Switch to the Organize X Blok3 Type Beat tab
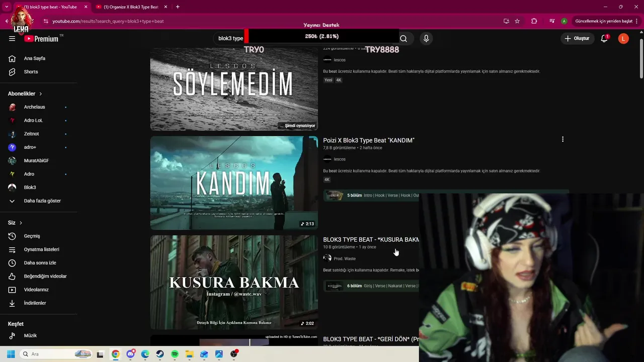This screenshot has width=644, height=362. pyautogui.click(x=131, y=7)
